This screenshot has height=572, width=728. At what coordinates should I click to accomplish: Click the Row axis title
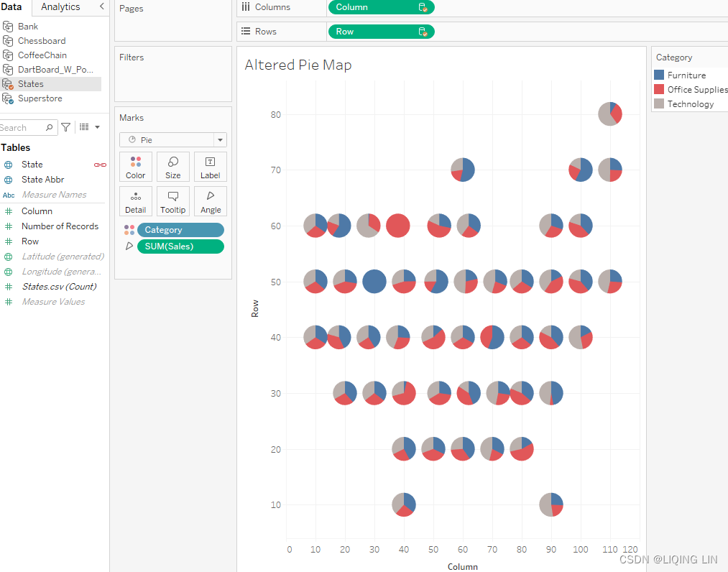[254, 309]
